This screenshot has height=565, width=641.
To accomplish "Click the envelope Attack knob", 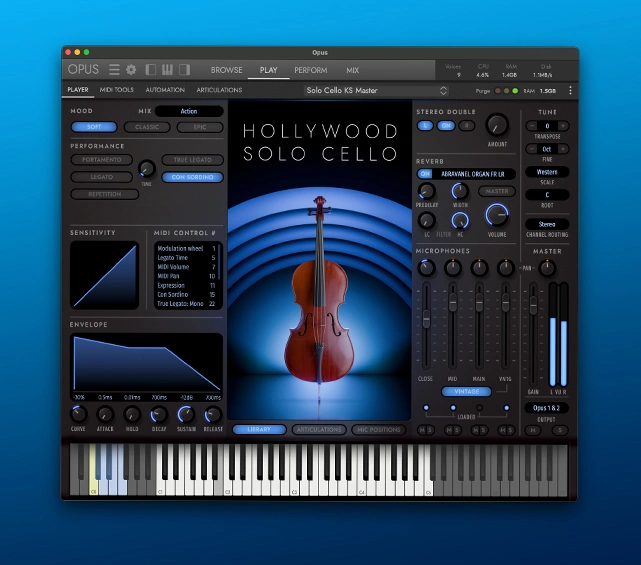I will point(105,415).
